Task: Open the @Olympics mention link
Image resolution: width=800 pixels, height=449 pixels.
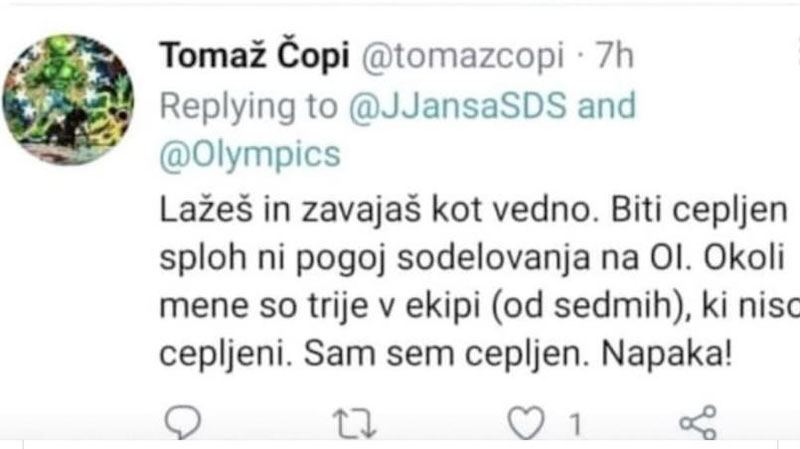Action: (250, 154)
